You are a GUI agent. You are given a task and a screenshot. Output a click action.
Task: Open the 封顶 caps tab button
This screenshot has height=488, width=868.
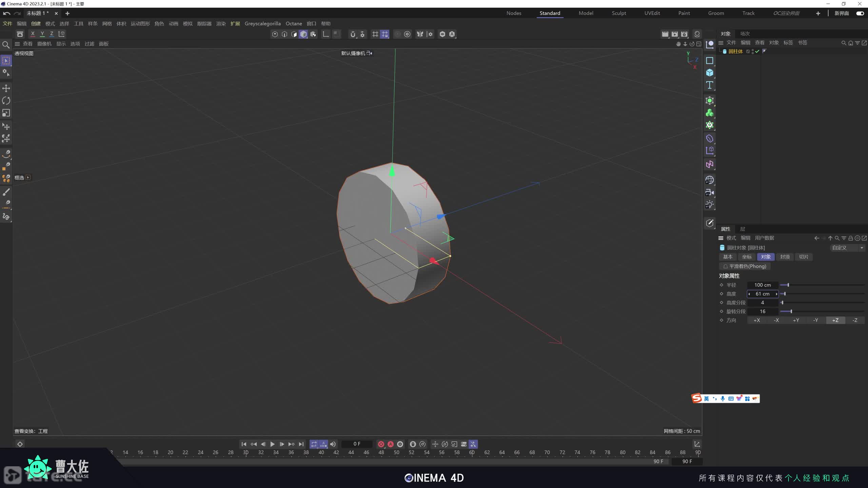(x=785, y=257)
